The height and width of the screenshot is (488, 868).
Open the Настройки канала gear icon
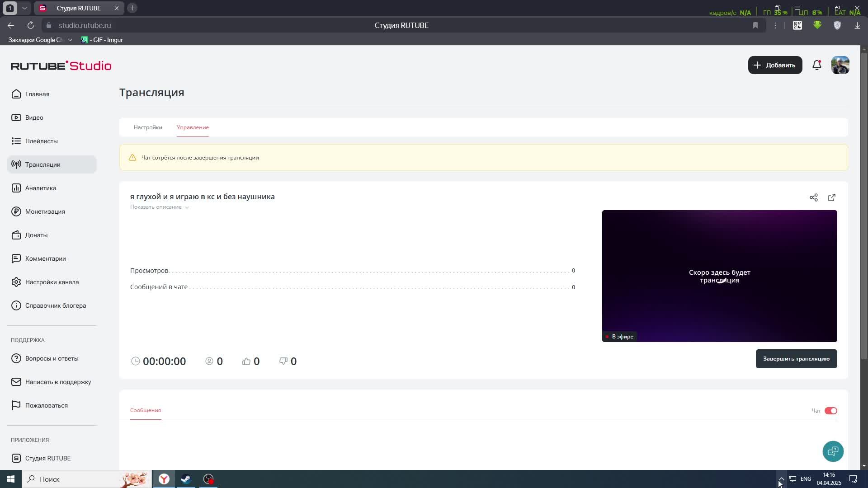(16, 282)
